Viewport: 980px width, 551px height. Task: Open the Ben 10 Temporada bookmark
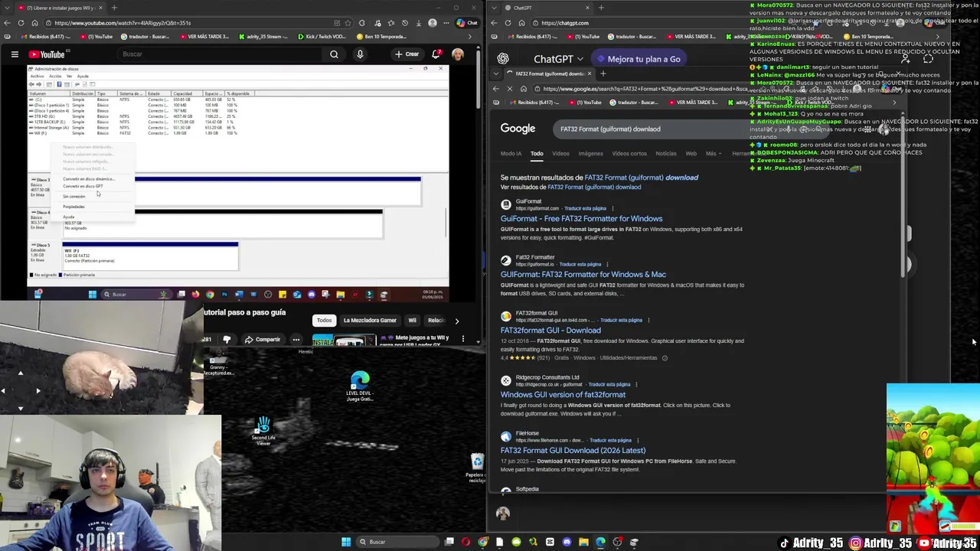point(381,37)
